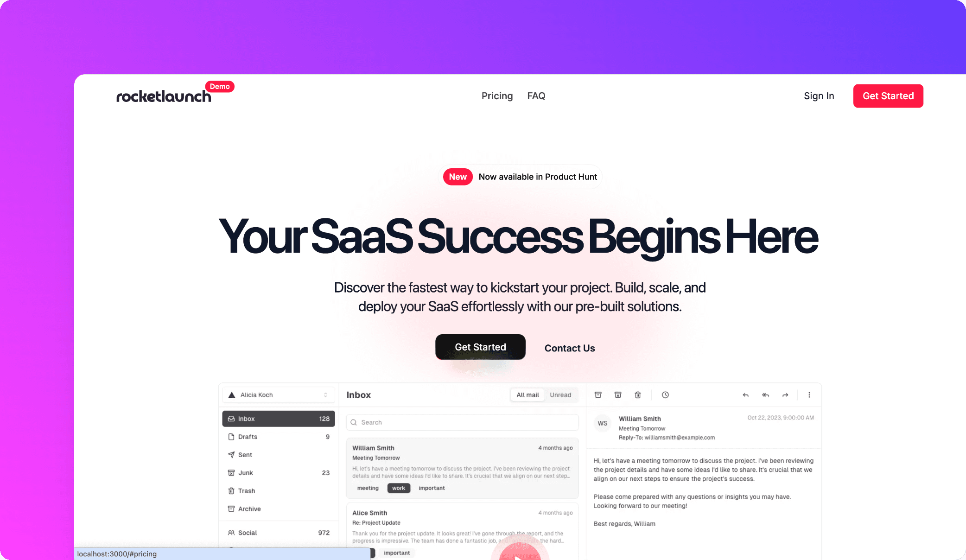Expand Alicia Koch account dropdown

pos(326,394)
